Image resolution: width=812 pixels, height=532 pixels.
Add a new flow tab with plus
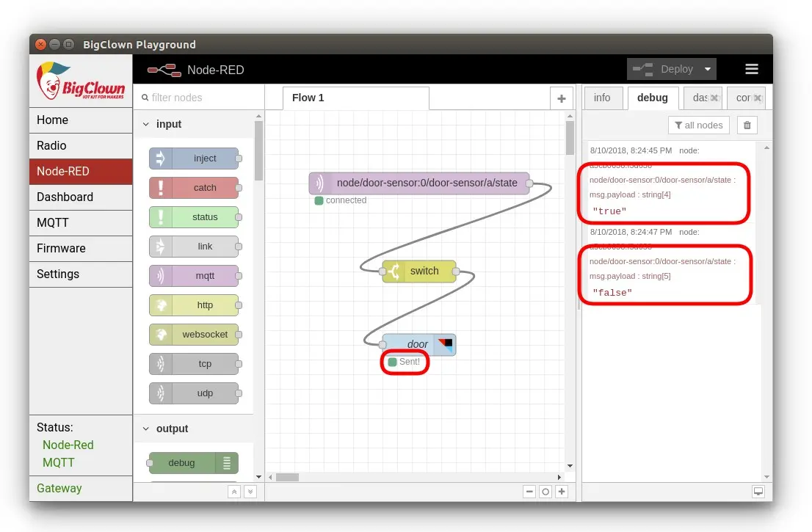[x=562, y=98]
